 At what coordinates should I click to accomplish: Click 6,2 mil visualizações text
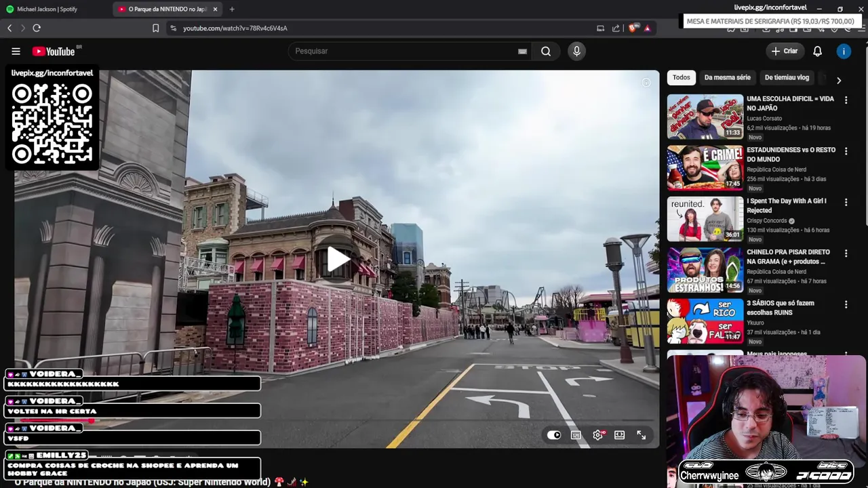click(772, 127)
